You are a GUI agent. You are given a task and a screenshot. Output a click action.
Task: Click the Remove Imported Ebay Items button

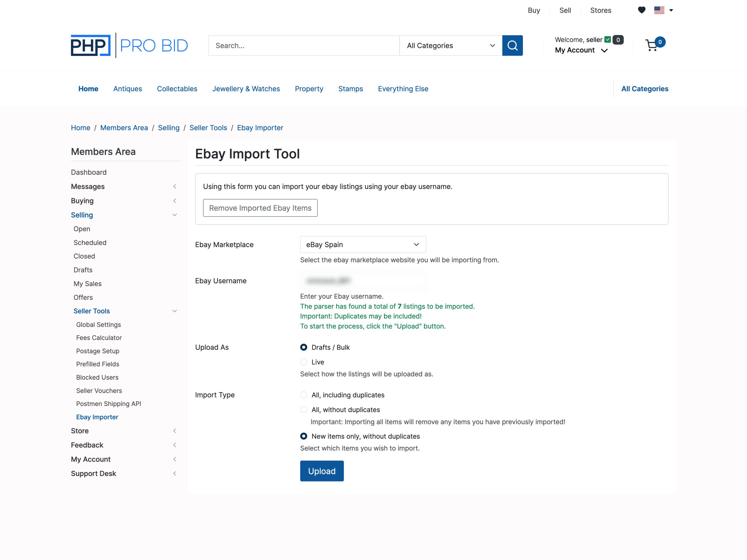click(x=260, y=208)
